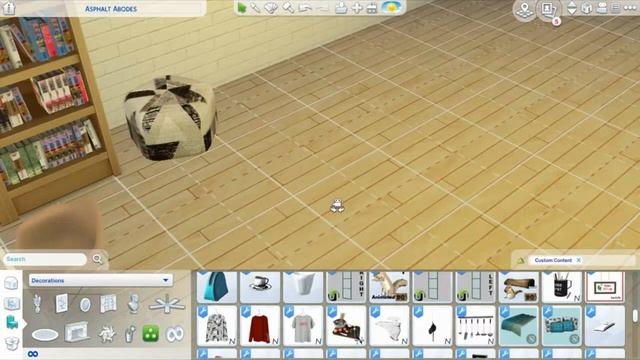Pick the window marked LEFT thumbnail
Viewport: 640px width, 360px height.
[476, 287]
